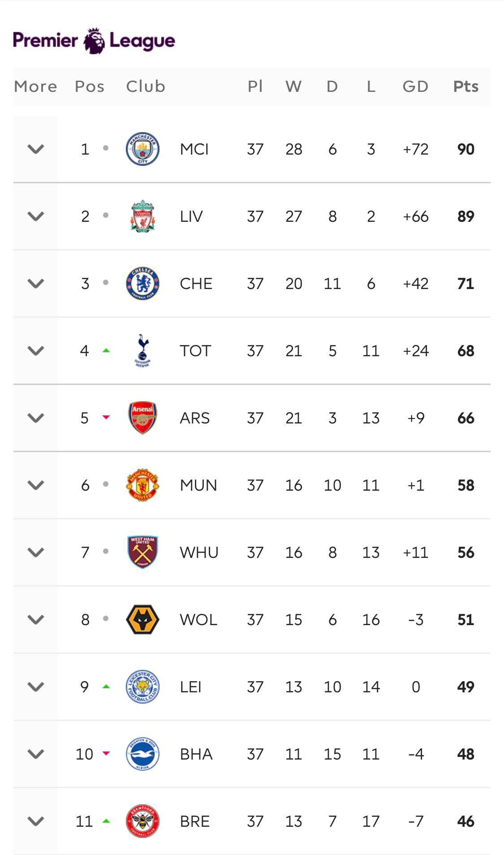The image size is (504, 855).
Task: Expand the BHA row chevron
Action: pyautogui.click(x=36, y=754)
